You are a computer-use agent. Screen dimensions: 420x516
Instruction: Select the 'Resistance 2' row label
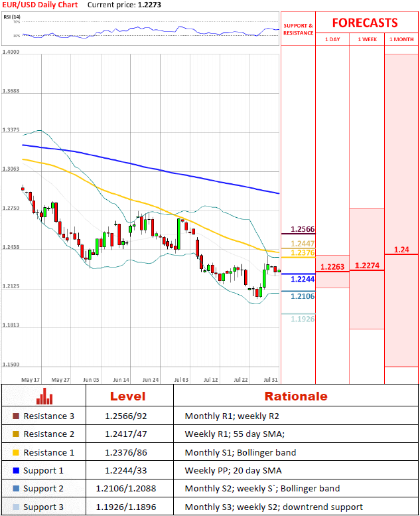pos(48,434)
